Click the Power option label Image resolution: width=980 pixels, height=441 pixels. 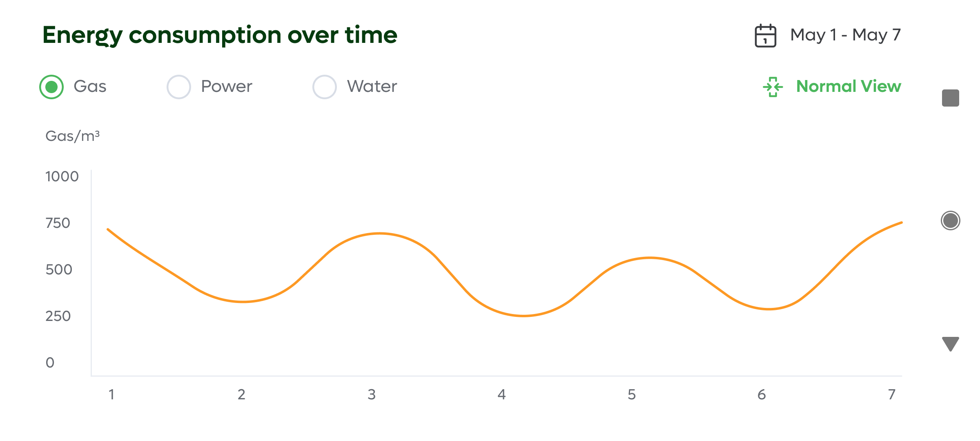227,87
